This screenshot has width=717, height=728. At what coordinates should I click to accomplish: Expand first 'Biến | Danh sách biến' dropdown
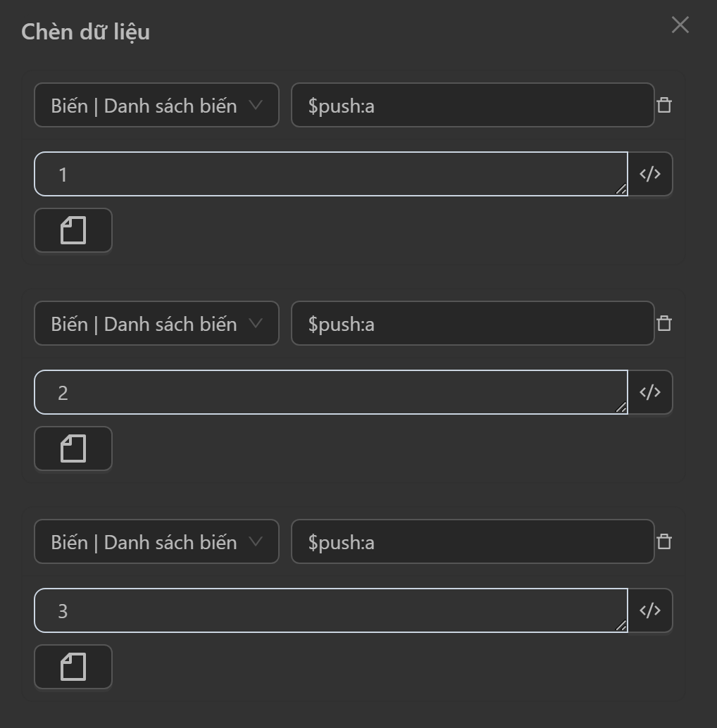point(156,106)
